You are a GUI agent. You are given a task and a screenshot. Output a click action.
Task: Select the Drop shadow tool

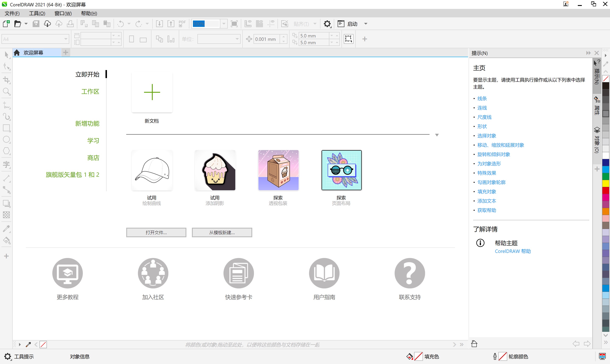click(x=7, y=204)
